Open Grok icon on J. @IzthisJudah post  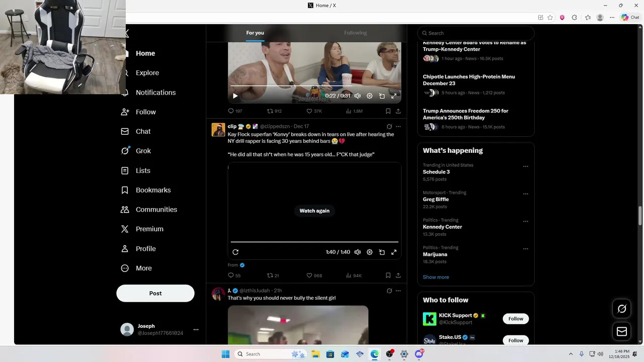389,291
